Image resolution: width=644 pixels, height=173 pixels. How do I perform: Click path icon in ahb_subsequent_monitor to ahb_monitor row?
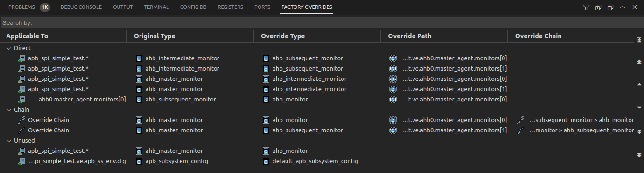click(x=393, y=100)
